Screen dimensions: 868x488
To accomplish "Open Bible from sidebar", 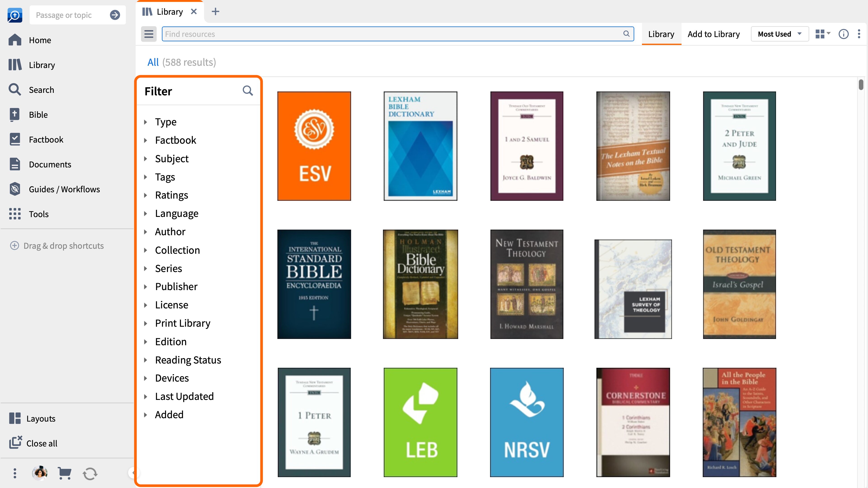I will coord(28,115).
